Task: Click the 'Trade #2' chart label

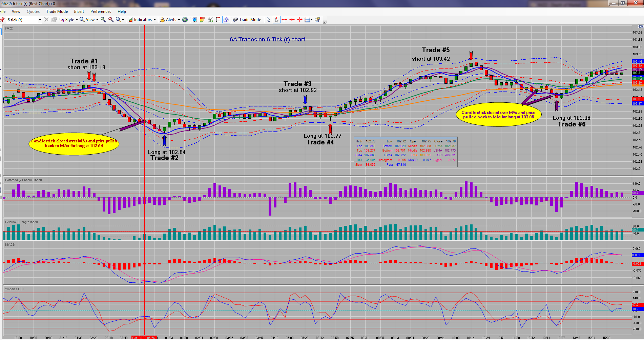Action: tap(165, 158)
